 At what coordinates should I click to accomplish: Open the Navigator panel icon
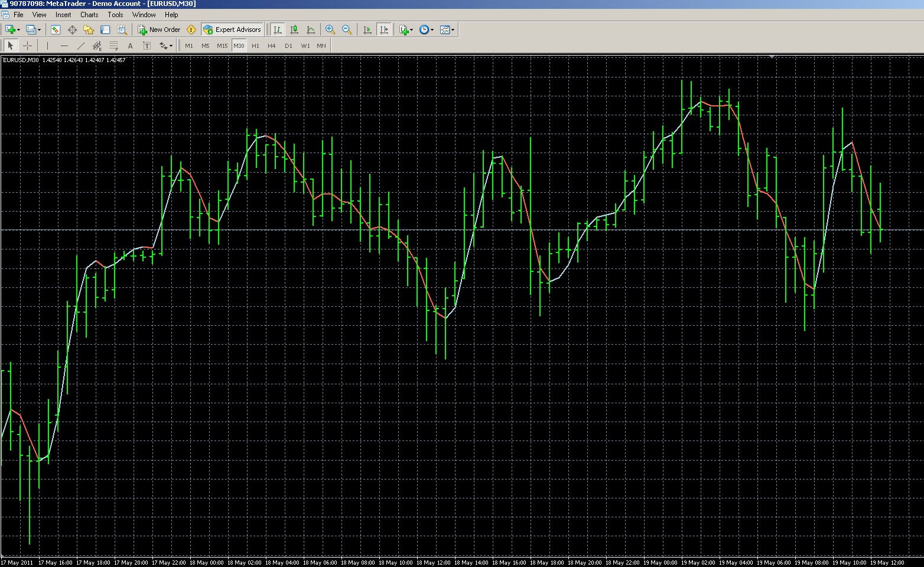(89, 30)
